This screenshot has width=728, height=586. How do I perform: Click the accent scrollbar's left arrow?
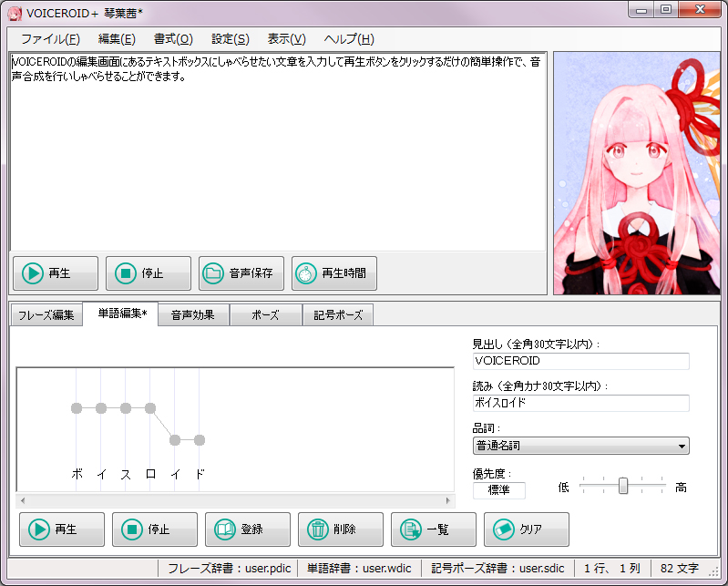[x=23, y=500]
